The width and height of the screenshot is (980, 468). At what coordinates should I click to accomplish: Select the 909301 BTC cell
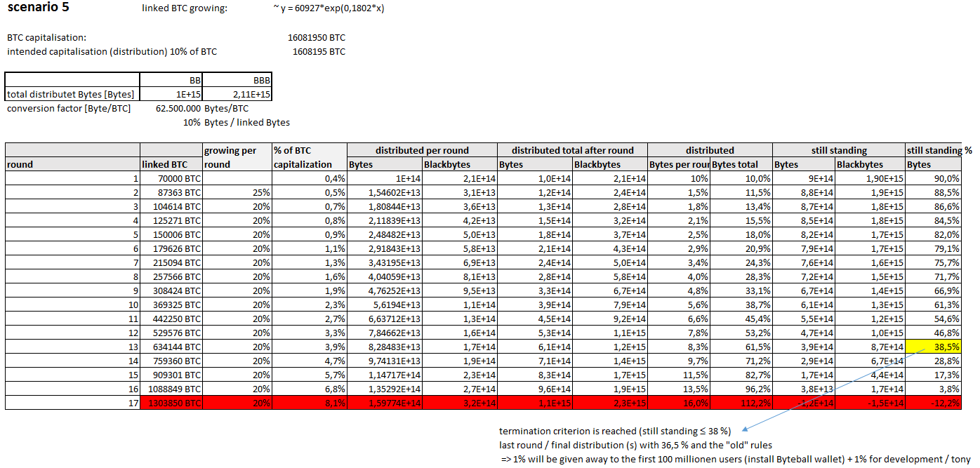171,375
